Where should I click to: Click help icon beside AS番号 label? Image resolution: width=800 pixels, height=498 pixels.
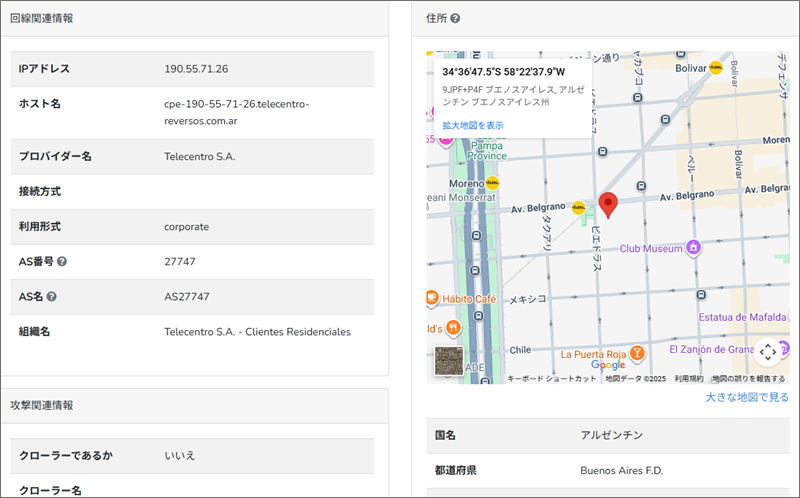click(x=62, y=262)
